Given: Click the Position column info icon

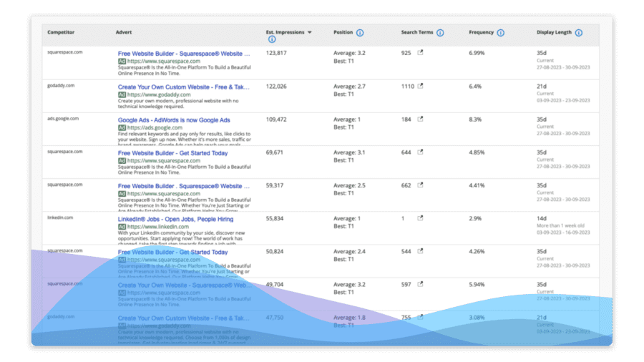Looking at the screenshot, I should 360,33.
